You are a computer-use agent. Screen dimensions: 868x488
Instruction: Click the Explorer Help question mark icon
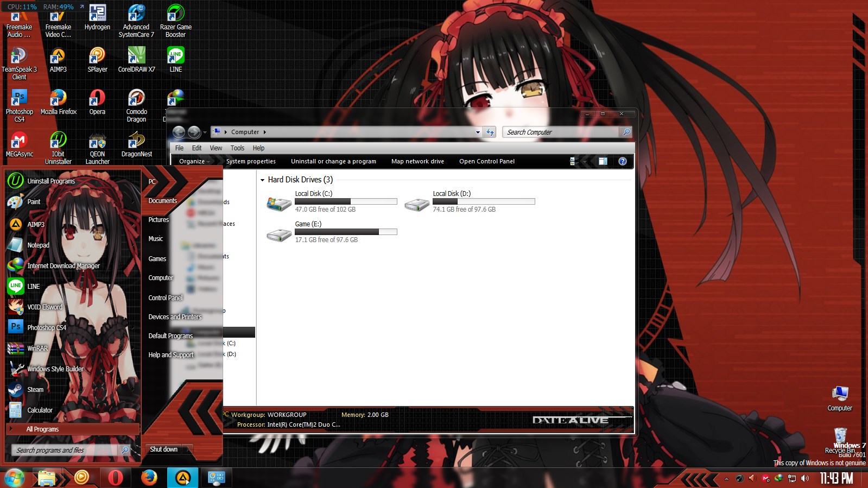click(x=623, y=161)
